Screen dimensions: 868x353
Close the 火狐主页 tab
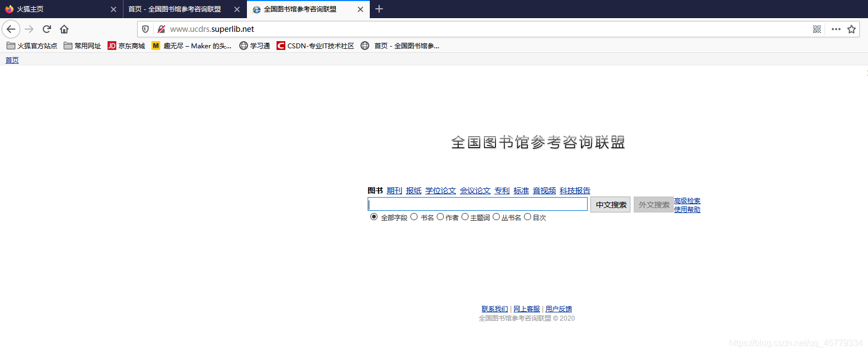point(114,9)
